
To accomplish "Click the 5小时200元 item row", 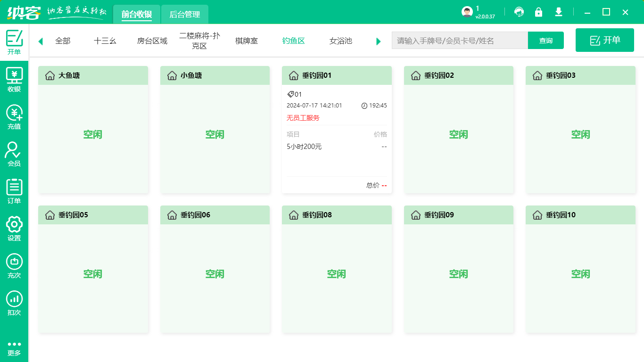I will pyautogui.click(x=337, y=147).
